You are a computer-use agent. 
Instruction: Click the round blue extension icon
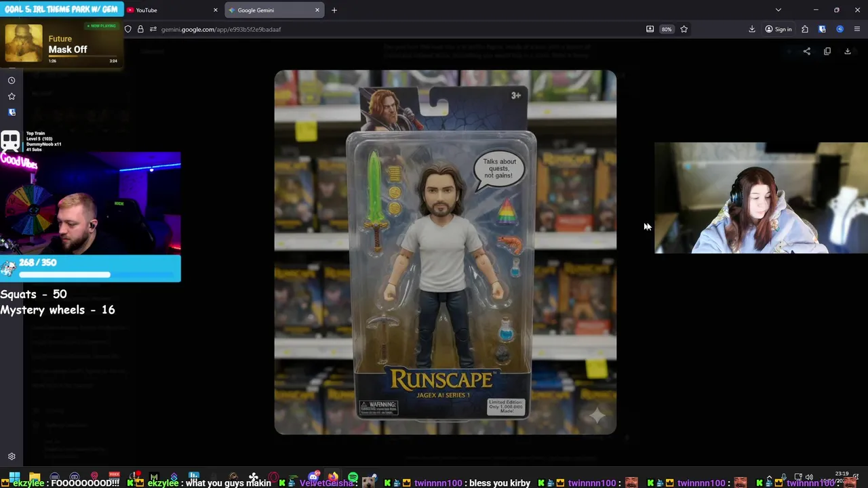tap(840, 29)
